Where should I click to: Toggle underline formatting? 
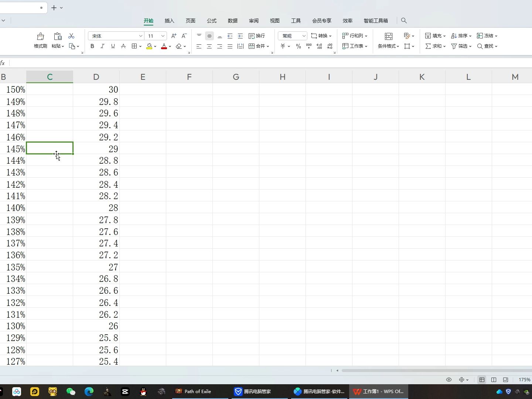(x=113, y=46)
